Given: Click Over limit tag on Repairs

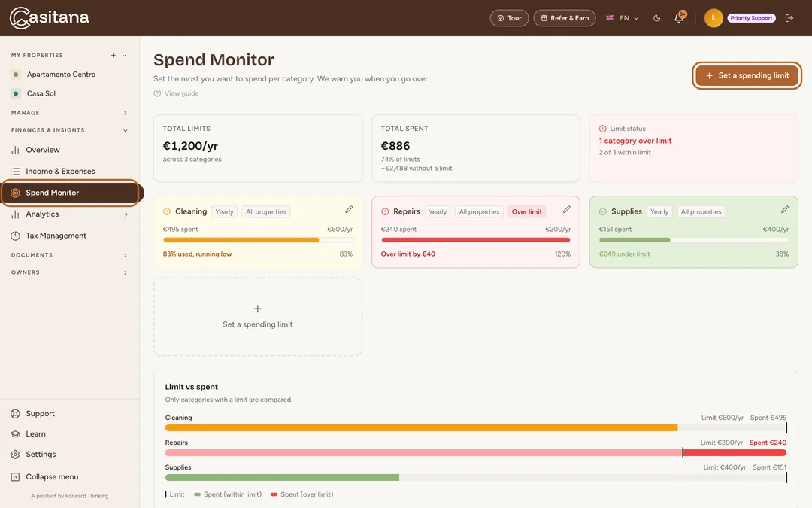Looking at the screenshot, I should point(526,212).
